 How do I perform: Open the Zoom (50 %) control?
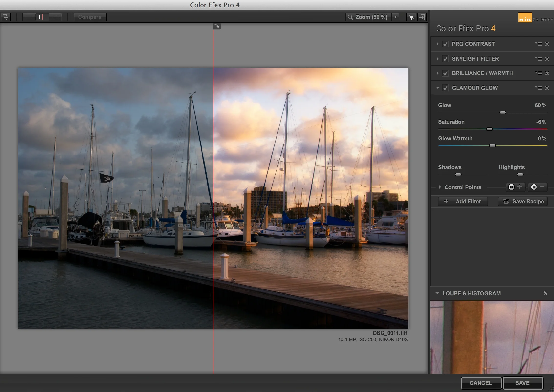pyautogui.click(x=369, y=17)
